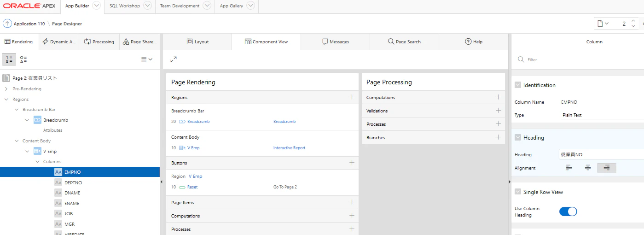644x235 pixels.
Task: Switch to the Layout tab
Action: pyautogui.click(x=197, y=41)
